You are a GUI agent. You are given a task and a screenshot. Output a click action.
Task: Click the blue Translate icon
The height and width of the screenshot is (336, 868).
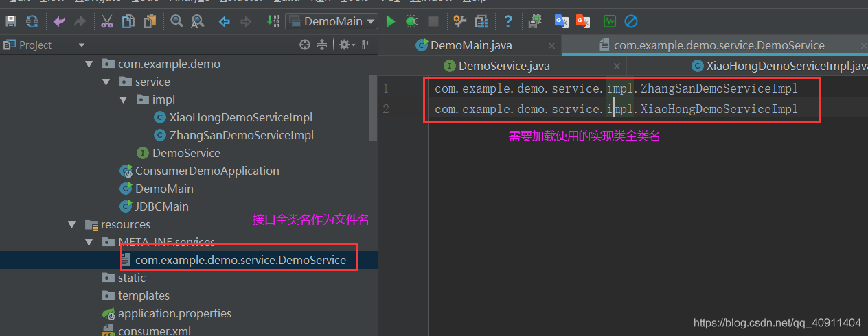[x=562, y=21]
